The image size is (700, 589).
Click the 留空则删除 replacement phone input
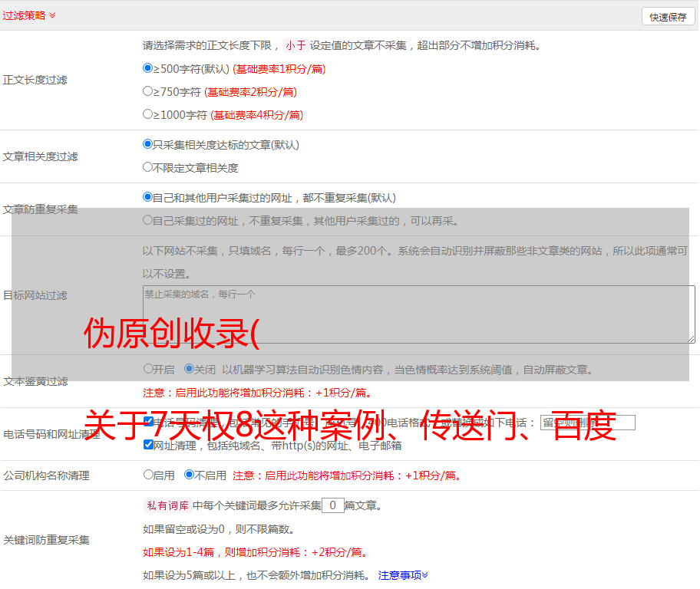tap(588, 423)
